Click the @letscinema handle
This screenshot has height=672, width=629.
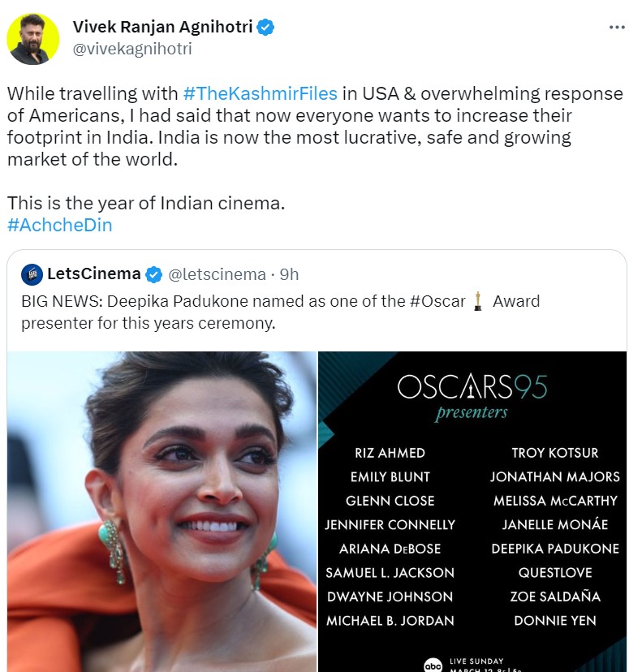pos(217,274)
